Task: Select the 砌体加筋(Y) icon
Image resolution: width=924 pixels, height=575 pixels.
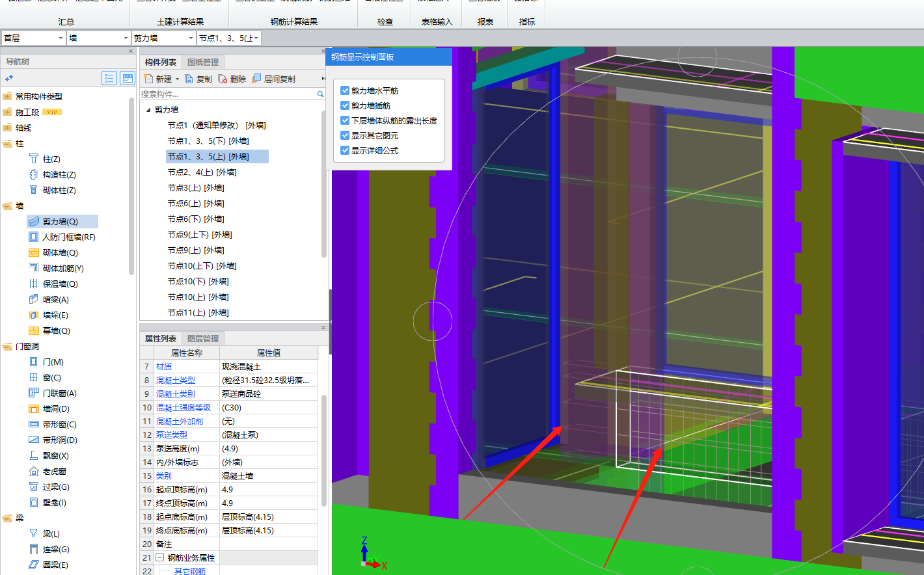Action: 34,268
